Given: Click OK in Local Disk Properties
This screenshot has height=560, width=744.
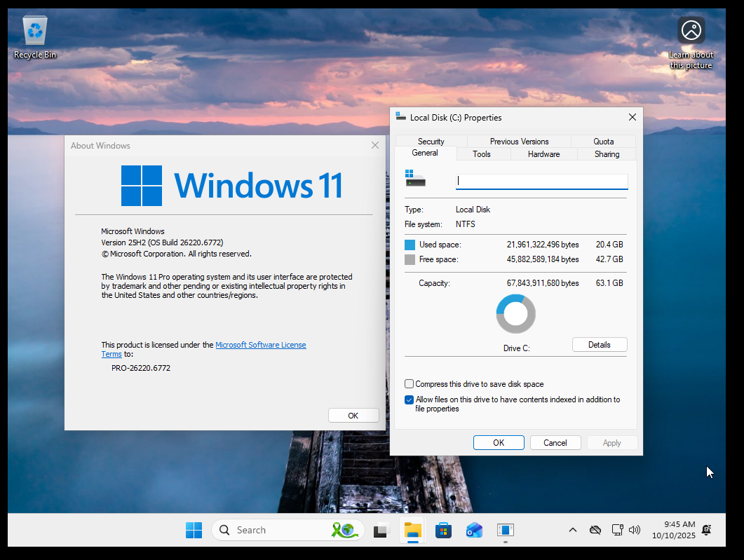Looking at the screenshot, I should [x=499, y=442].
